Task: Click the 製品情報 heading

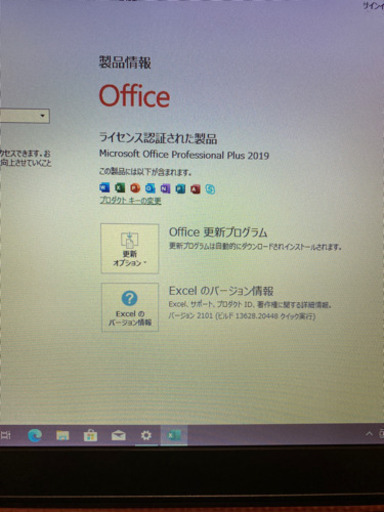Action: [125, 63]
